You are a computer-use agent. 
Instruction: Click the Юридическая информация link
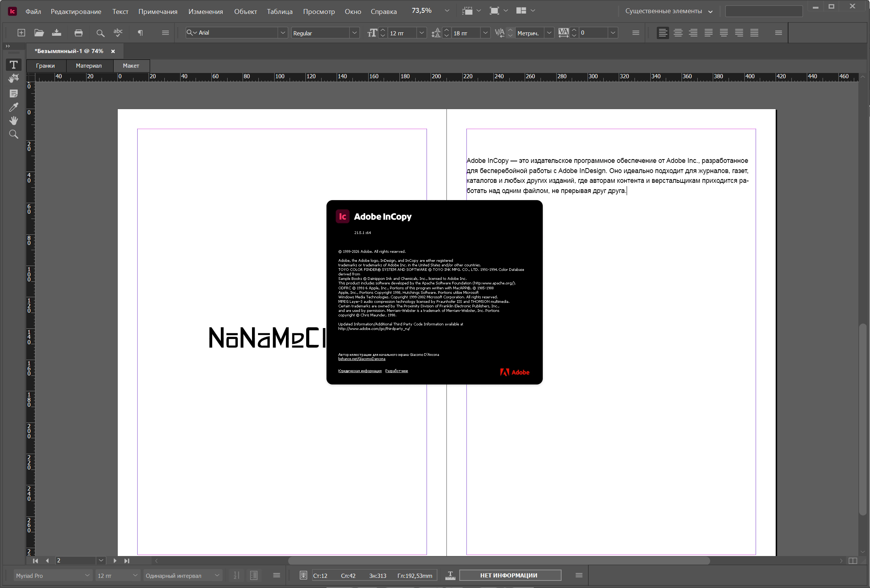[x=360, y=371]
